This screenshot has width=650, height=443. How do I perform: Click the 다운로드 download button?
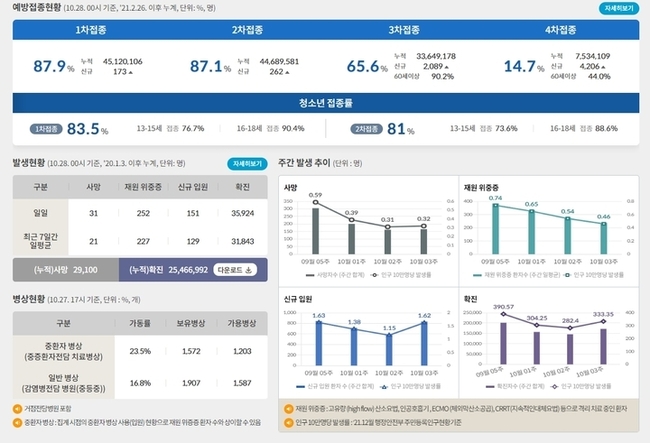tap(236, 269)
